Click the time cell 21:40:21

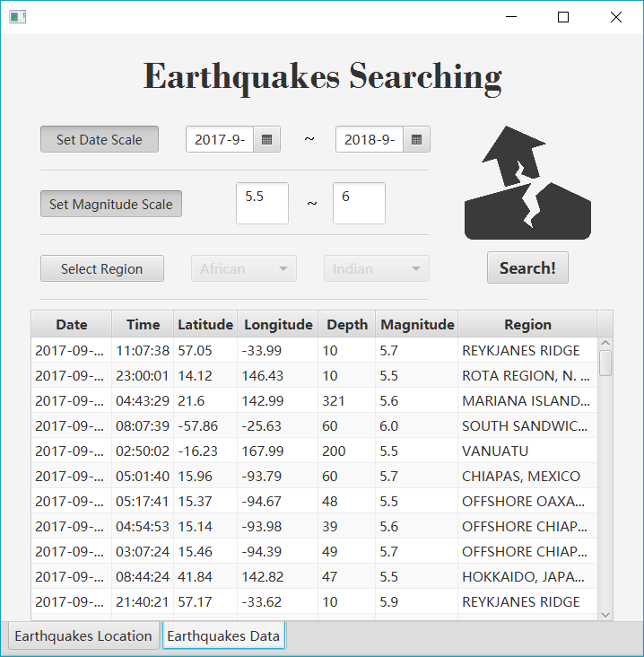point(143,601)
